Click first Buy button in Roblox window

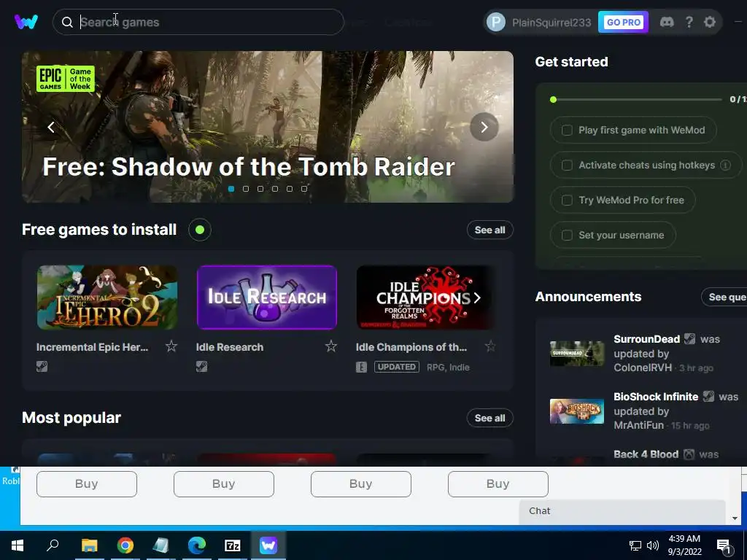tap(87, 484)
